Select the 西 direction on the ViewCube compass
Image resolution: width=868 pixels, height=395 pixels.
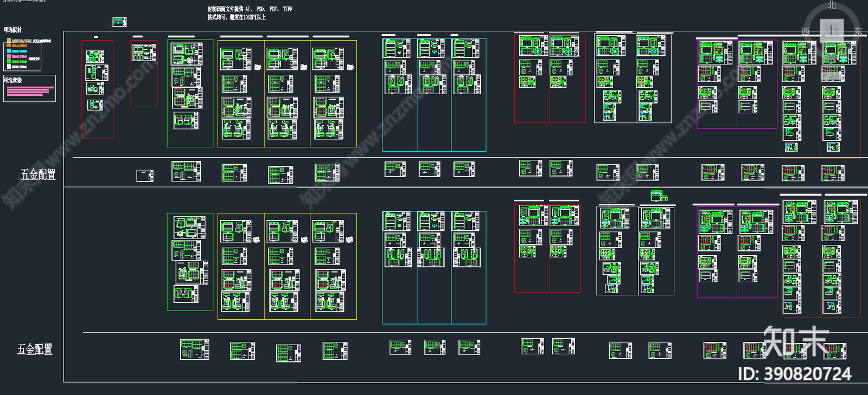click(806, 31)
